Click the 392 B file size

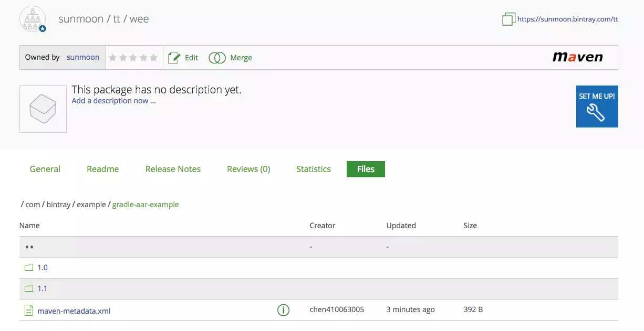[x=473, y=309]
